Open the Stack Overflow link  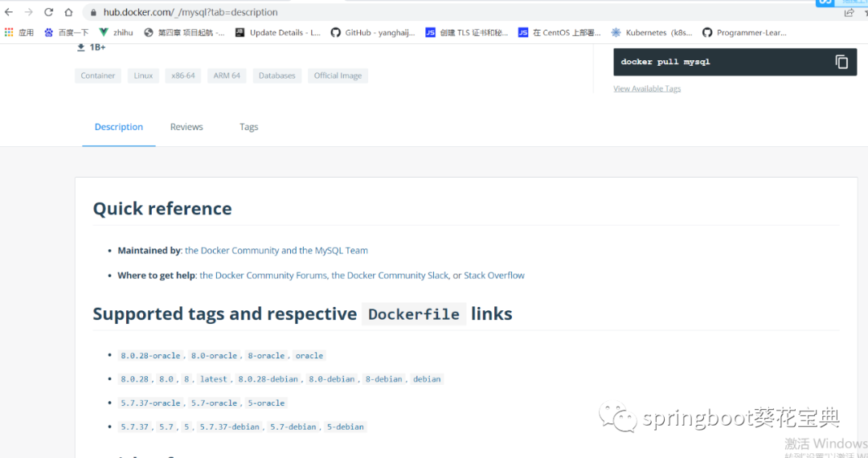click(493, 276)
